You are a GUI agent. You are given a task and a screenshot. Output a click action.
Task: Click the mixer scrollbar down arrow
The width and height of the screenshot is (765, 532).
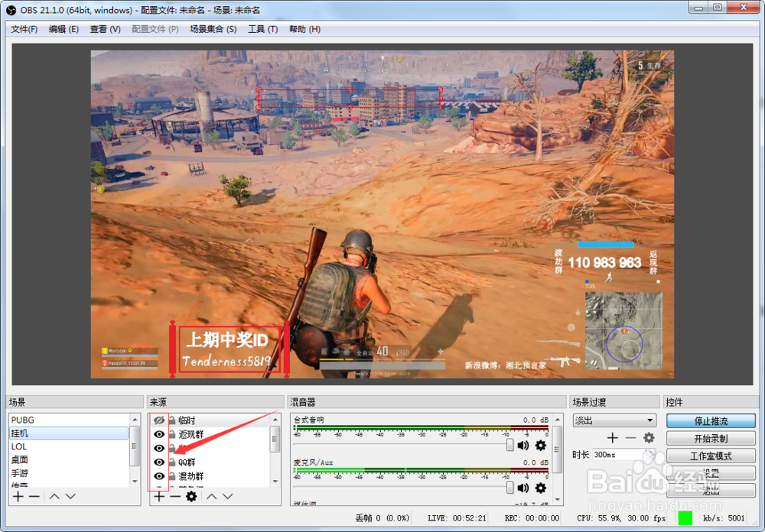click(557, 500)
